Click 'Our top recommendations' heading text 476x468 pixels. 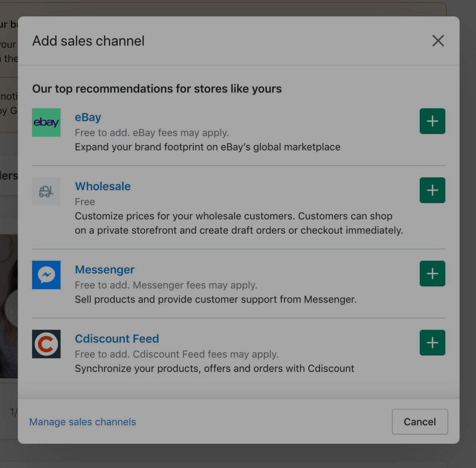click(157, 89)
